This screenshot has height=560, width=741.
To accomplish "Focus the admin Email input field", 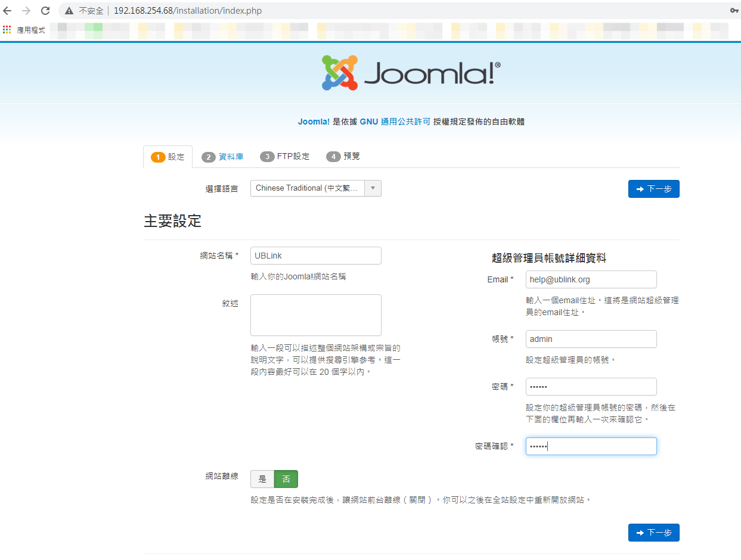I will point(591,279).
